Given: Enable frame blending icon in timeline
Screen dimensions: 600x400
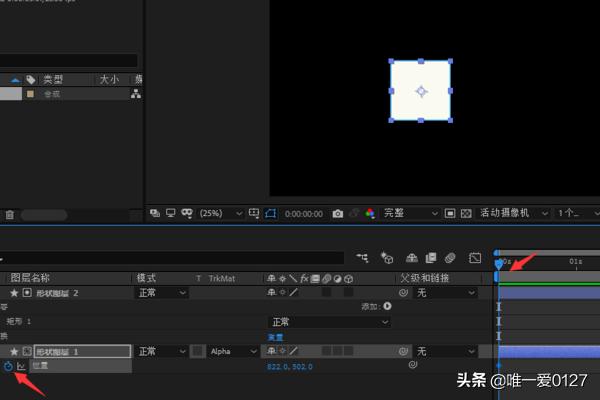Looking at the screenshot, I should [431, 258].
